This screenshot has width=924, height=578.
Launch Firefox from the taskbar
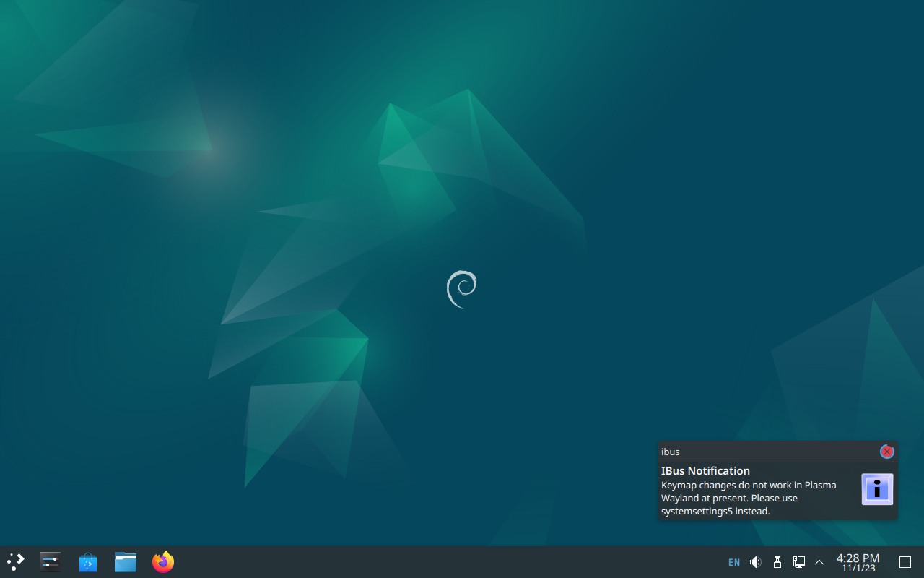(163, 561)
